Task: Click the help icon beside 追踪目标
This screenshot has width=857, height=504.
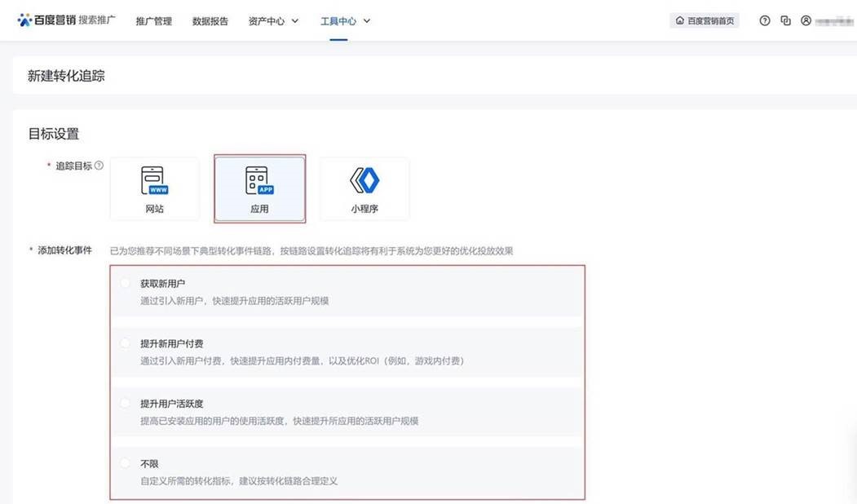Action: pos(99,166)
